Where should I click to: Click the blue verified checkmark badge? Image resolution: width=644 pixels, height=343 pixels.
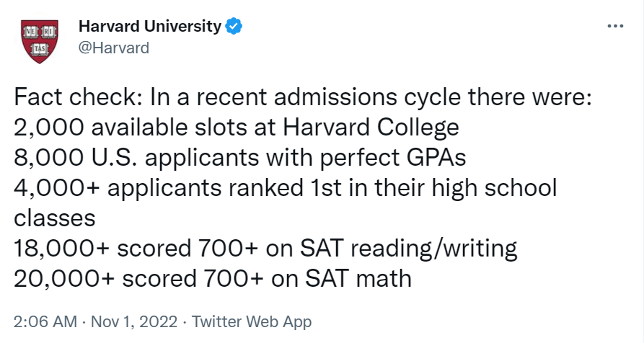(x=234, y=27)
